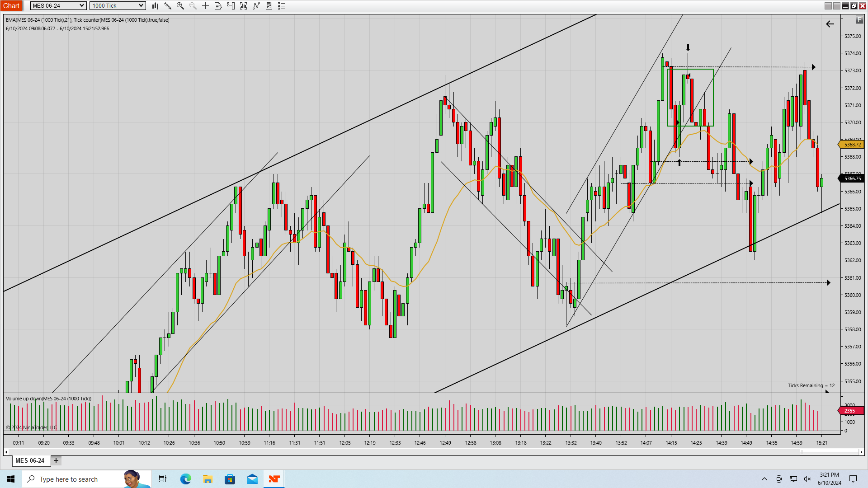
Task: Select the crosshair cursor icon
Action: coord(205,6)
